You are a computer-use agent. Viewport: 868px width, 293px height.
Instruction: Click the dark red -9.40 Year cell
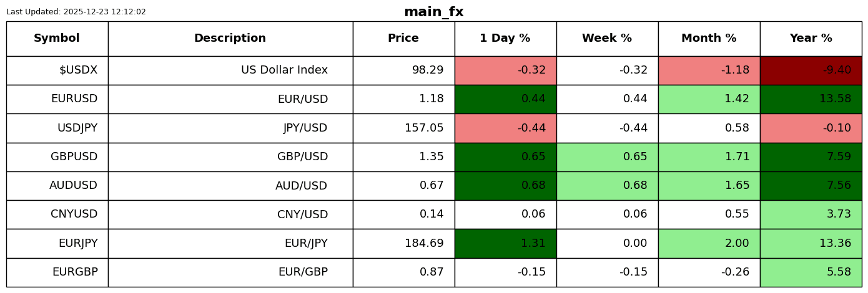811,70
